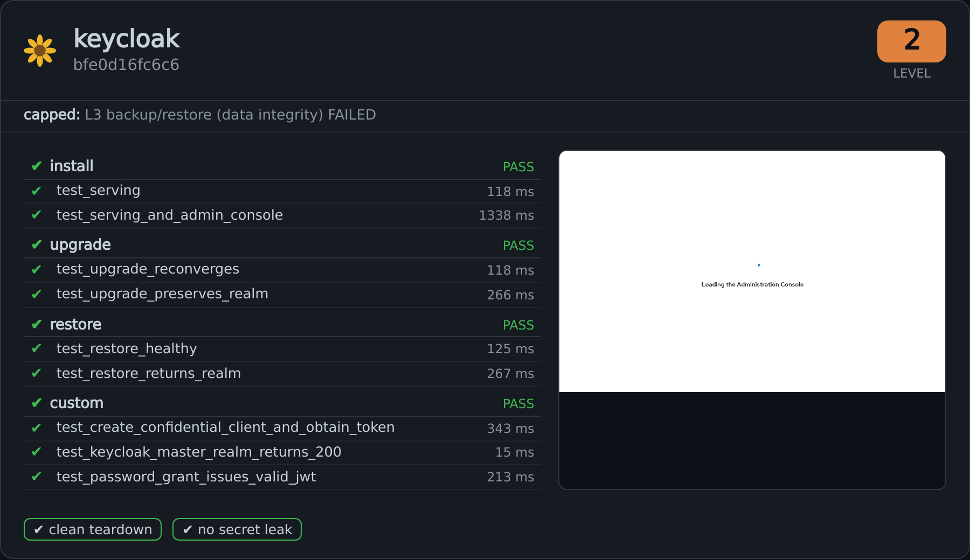This screenshot has width=970, height=560.
Task: Select the test_upgrade_preserves_realm test name
Action: (162, 294)
